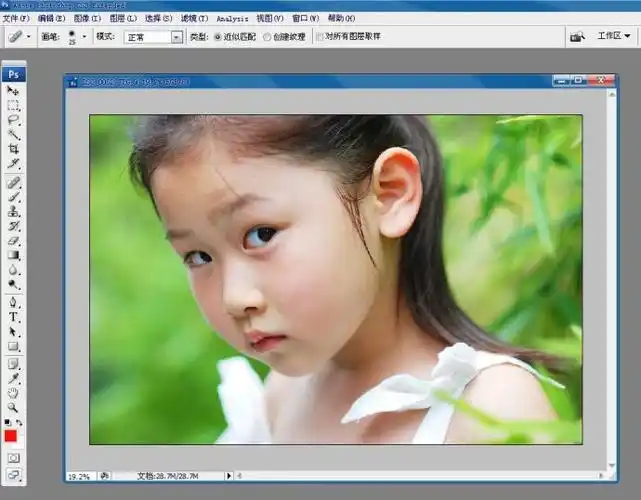Choose the Horizontal Type tool
Screen dimensions: 641x500
(14, 317)
